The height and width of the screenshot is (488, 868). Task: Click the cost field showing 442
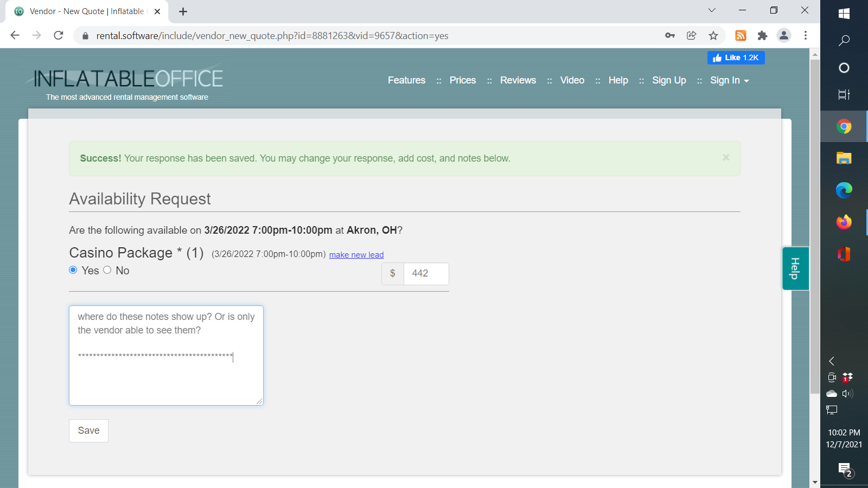(426, 274)
